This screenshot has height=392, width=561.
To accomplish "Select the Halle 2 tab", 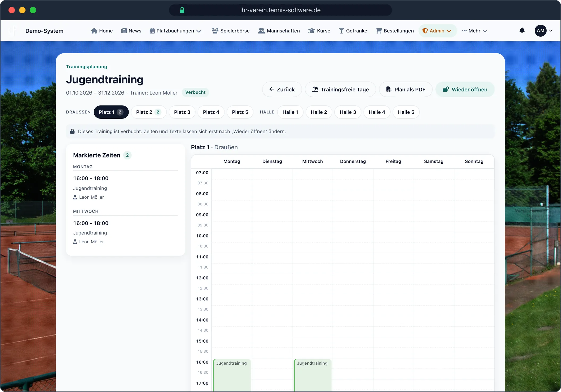I will click(x=319, y=112).
